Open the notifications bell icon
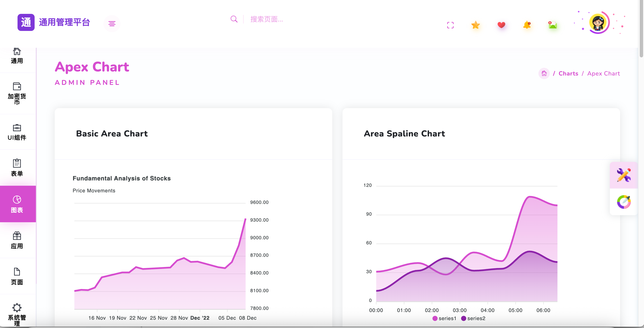644x328 pixels. coord(527,25)
